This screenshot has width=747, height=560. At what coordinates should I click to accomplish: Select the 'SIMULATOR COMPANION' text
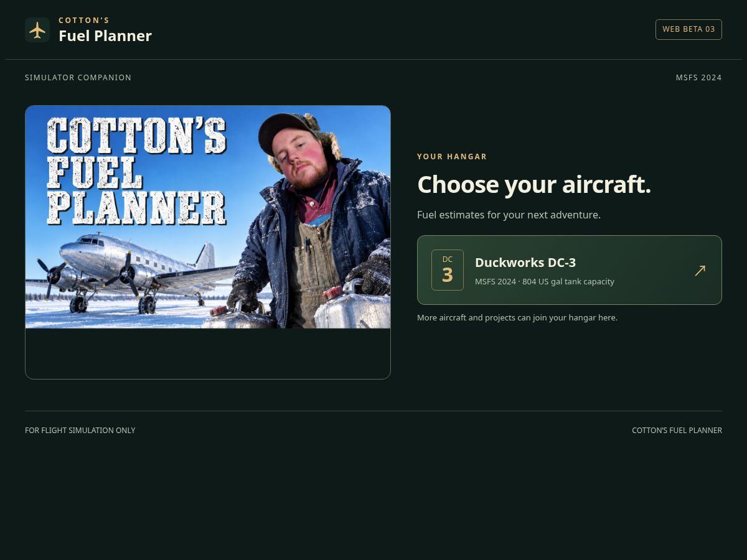[x=78, y=78]
